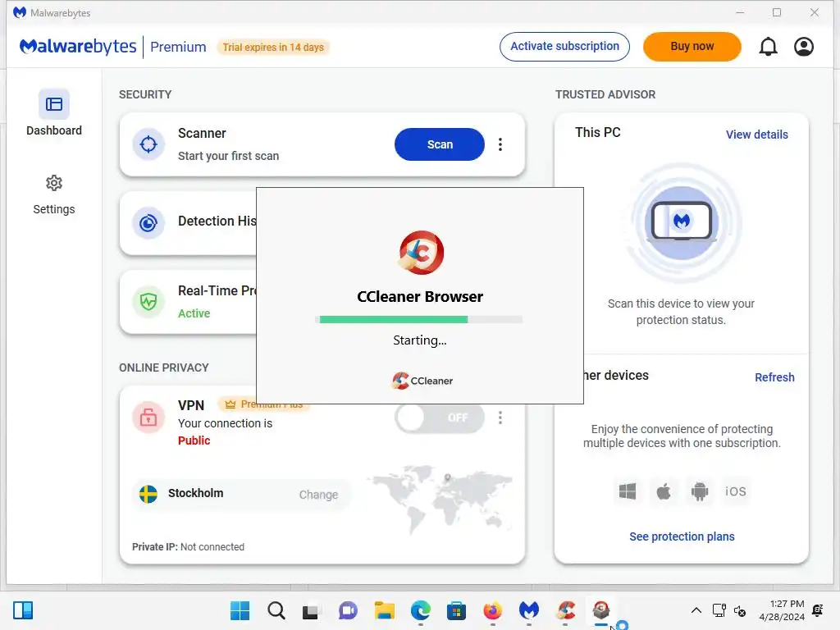Open the Dashboard sidebar item
Screen dimensions: 840x630
coord(53,113)
